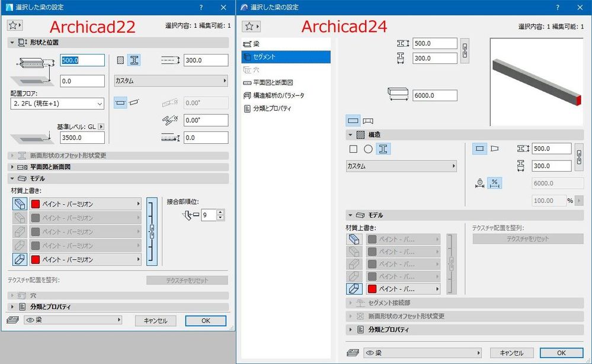Select 構造解析のパラメータ page in sidebar
This screenshot has height=364, width=592.
point(286,95)
